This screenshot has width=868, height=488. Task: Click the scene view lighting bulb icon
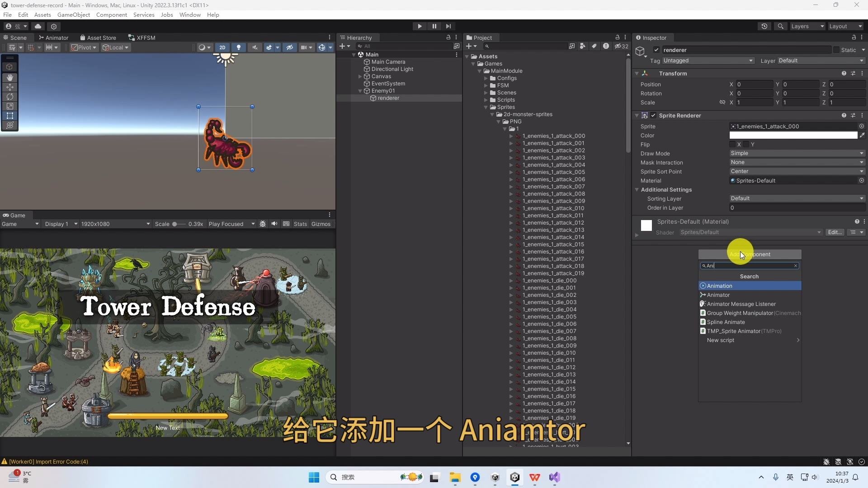pyautogui.click(x=239, y=47)
